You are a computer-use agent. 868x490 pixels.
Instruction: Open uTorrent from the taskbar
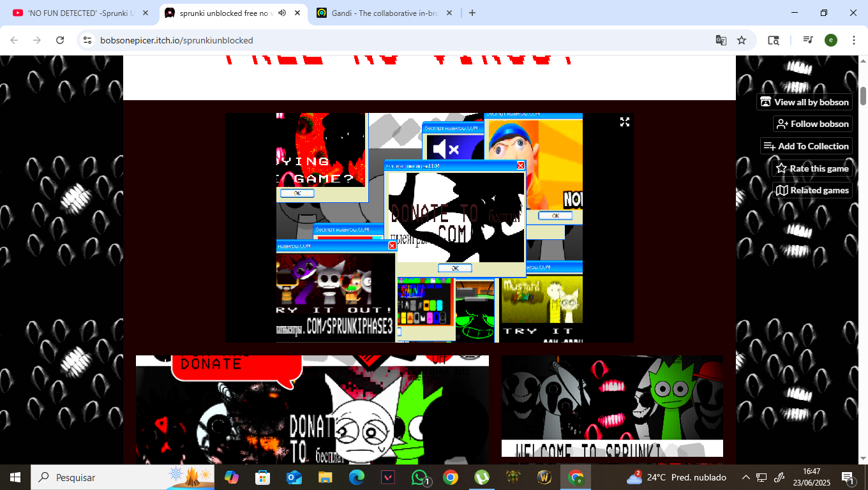482,477
